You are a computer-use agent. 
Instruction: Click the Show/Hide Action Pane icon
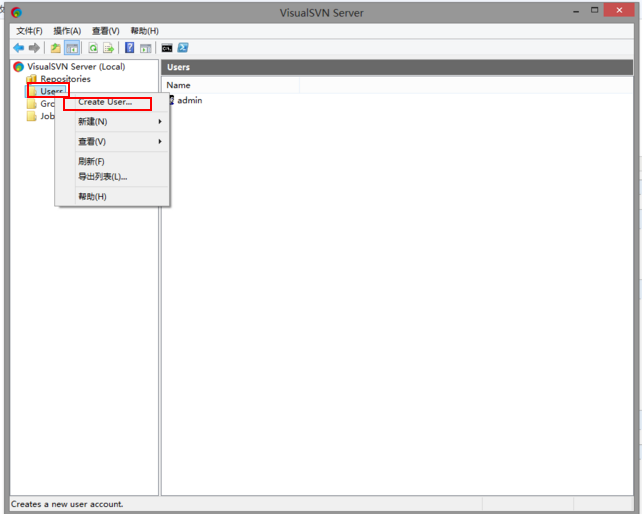coord(146,48)
